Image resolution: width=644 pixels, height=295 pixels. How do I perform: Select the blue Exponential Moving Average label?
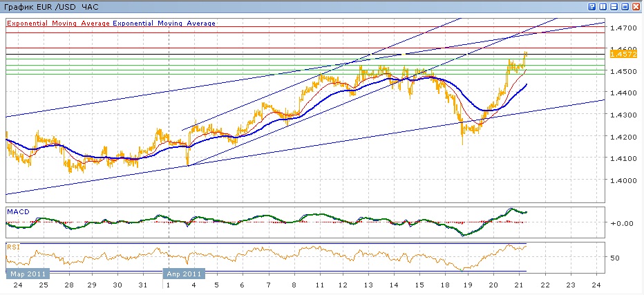(x=164, y=23)
